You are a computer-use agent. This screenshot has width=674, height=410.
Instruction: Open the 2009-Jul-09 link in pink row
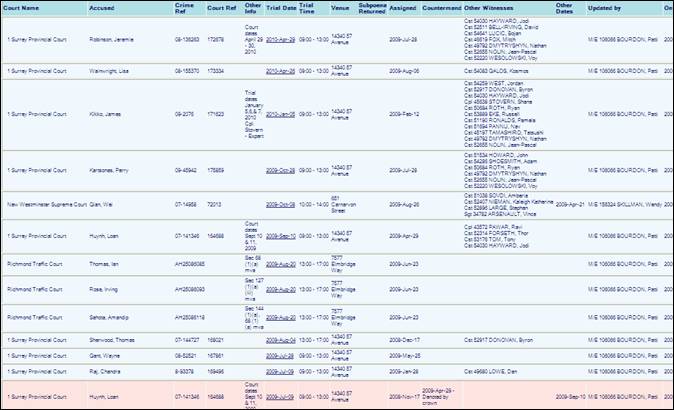281,396
